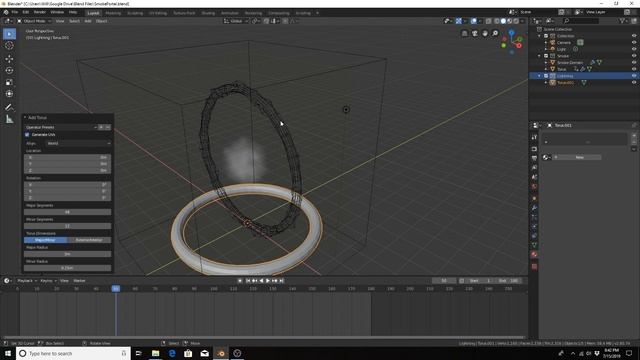Select the Rotate tool
Screen dimensions: 640x360
(9, 70)
